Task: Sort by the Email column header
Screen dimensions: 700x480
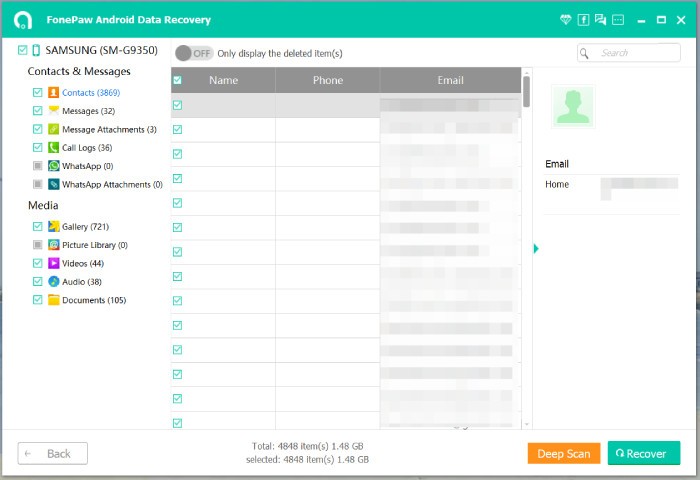Action: (450, 80)
